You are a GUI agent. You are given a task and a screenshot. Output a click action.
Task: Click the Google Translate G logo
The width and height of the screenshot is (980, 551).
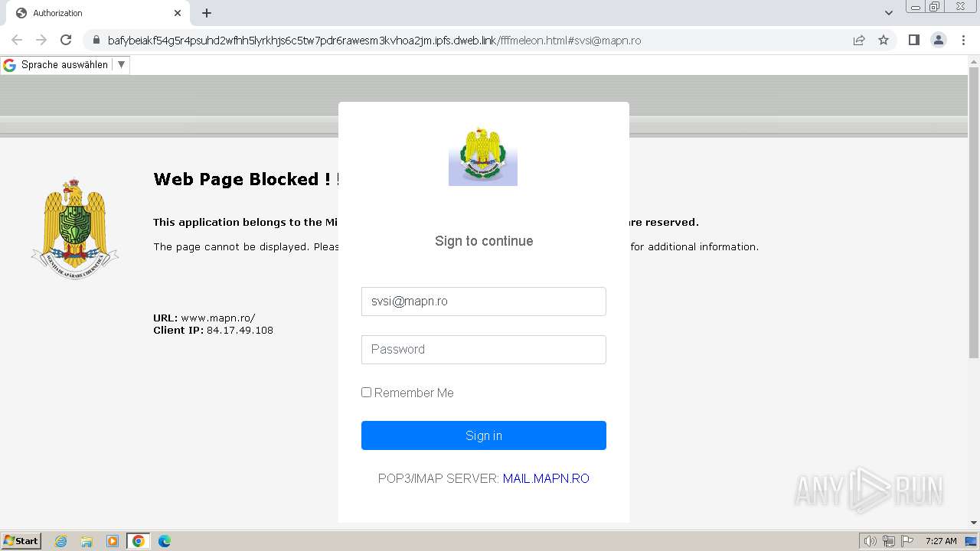click(10, 65)
